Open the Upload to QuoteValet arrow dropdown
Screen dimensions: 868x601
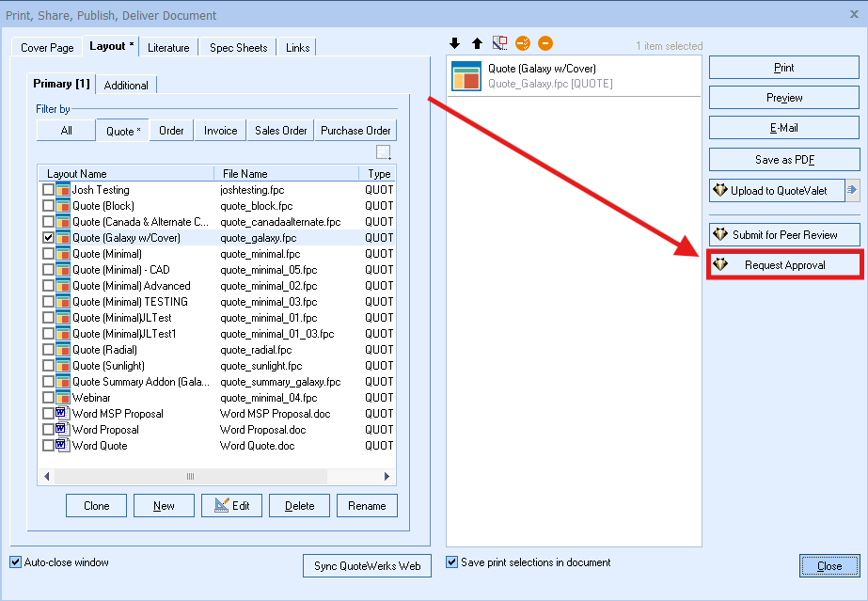click(x=852, y=190)
